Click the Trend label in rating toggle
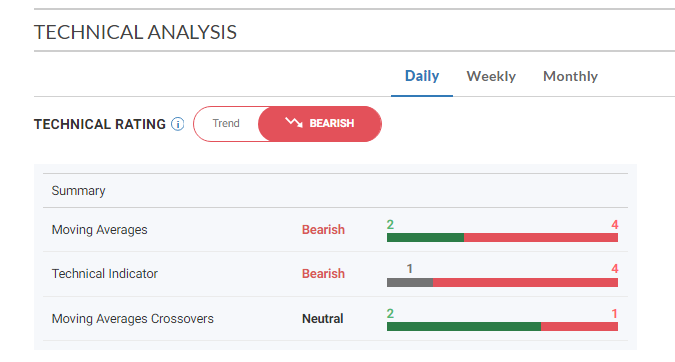This screenshot has width=675, height=362. (226, 124)
